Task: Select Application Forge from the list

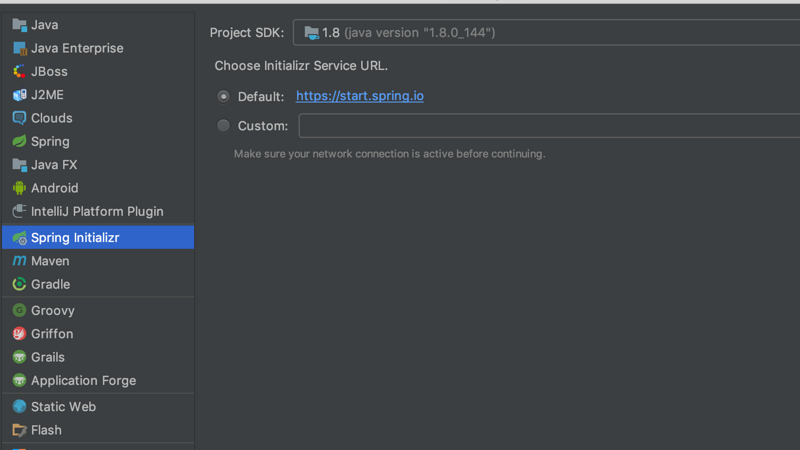Action: point(83,381)
